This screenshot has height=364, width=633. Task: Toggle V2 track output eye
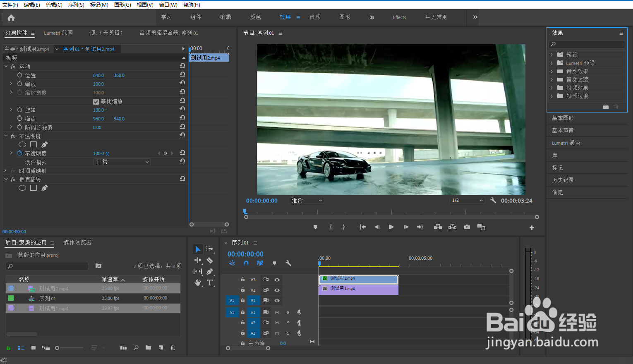(x=277, y=290)
